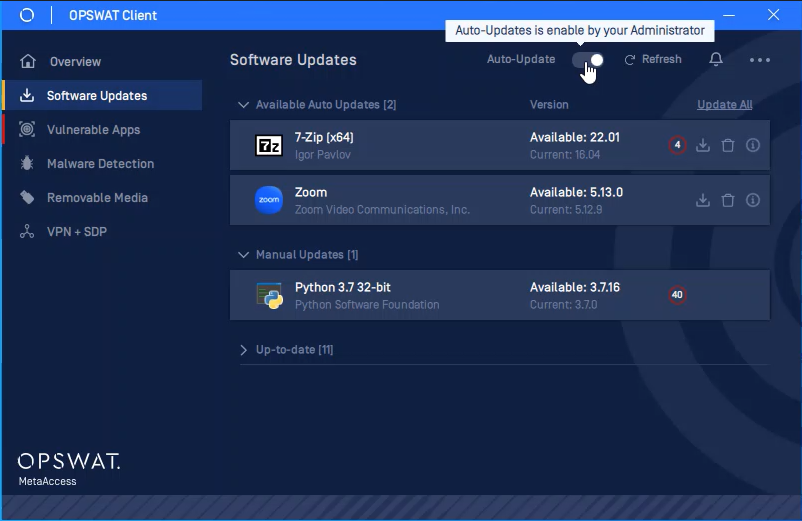Click the Current: 16.04 text
The height and width of the screenshot is (521, 802).
[x=565, y=155]
